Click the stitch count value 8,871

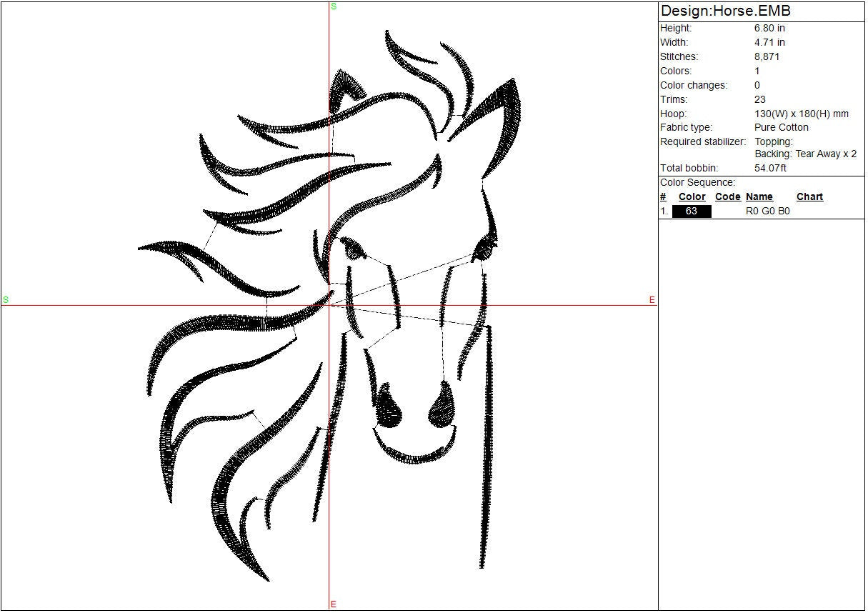click(767, 56)
